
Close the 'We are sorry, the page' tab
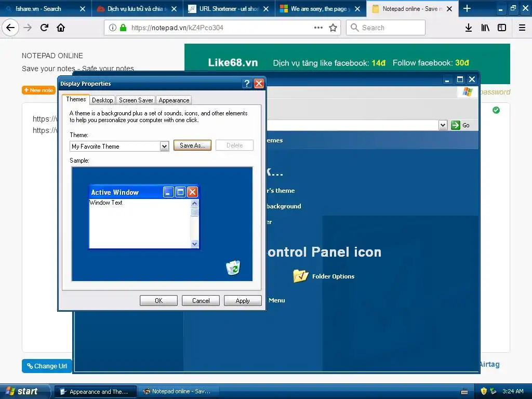pos(357,9)
